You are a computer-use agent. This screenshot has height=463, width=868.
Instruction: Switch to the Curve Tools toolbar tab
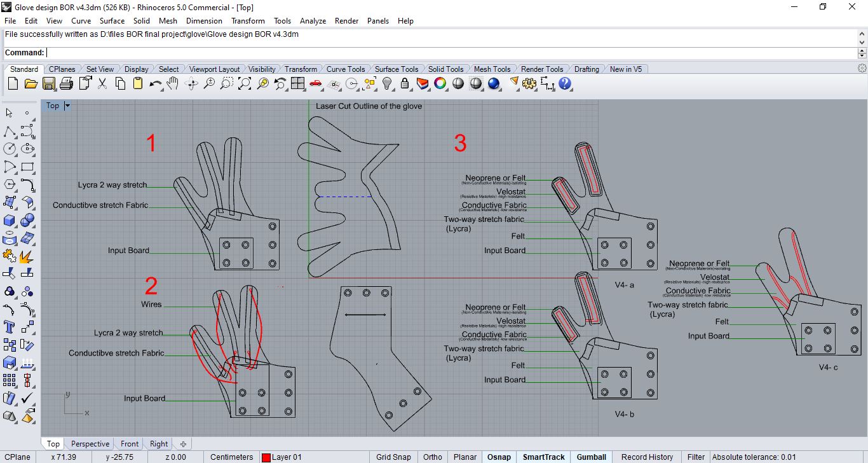(346, 69)
